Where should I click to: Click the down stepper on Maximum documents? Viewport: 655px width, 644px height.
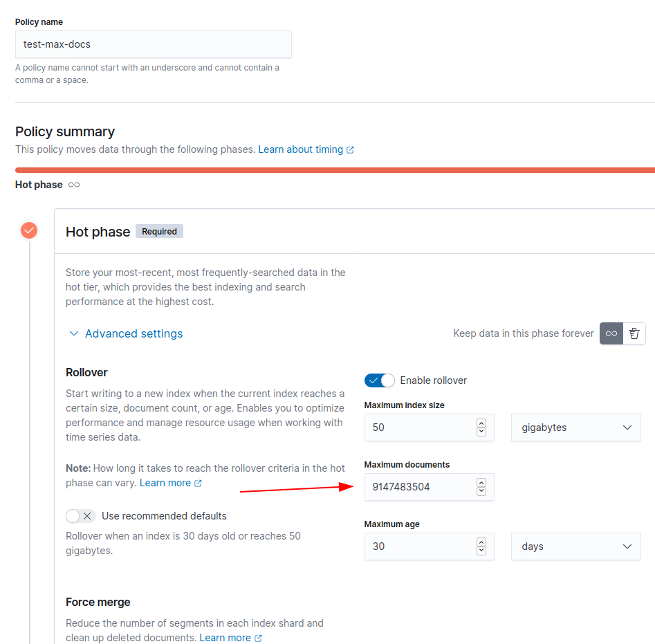tap(481, 492)
